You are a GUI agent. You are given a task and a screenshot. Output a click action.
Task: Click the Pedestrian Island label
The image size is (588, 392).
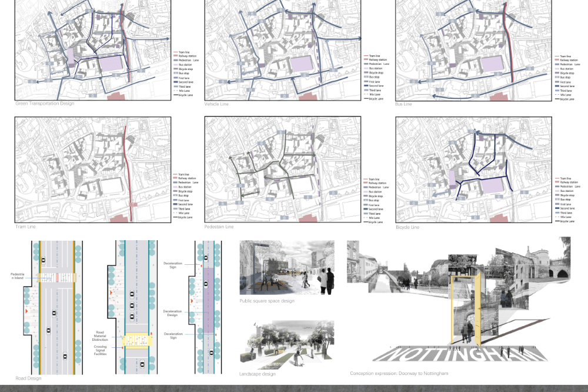click(x=22, y=277)
